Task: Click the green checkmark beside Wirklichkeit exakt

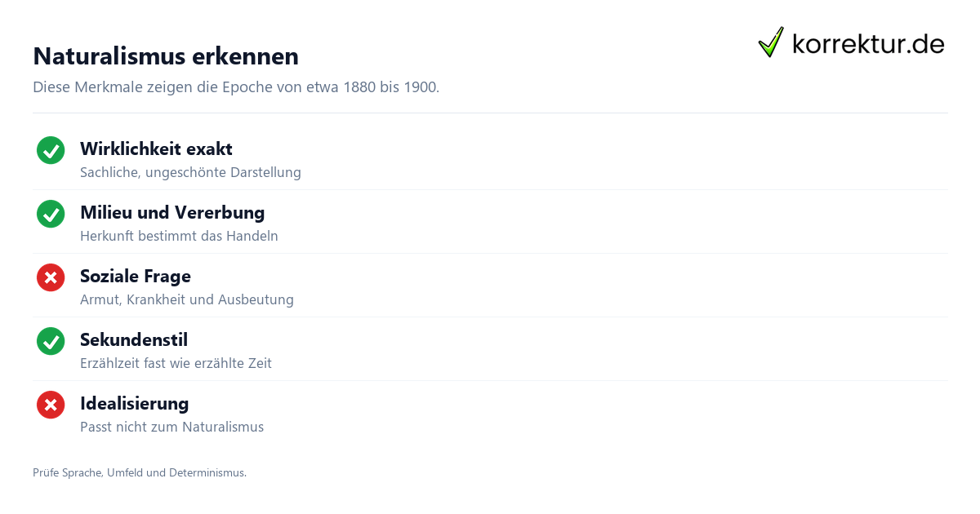Action: pyautogui.click(x=51, y=150)
